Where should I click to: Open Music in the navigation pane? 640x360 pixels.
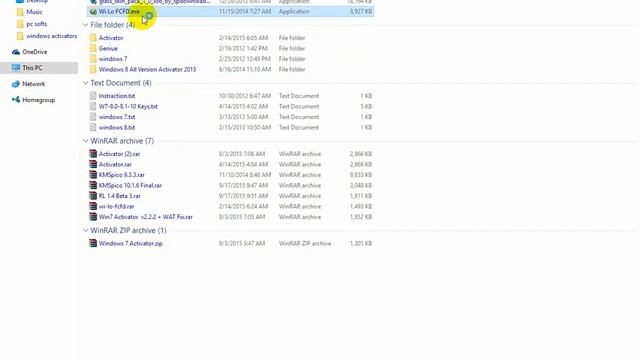click(x=34, y=12)
